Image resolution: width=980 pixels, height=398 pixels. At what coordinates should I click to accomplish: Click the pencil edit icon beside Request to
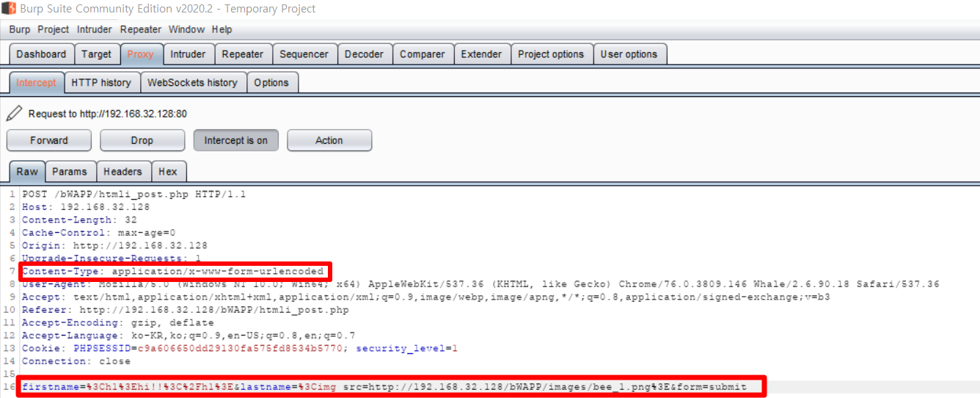[14, 113]
